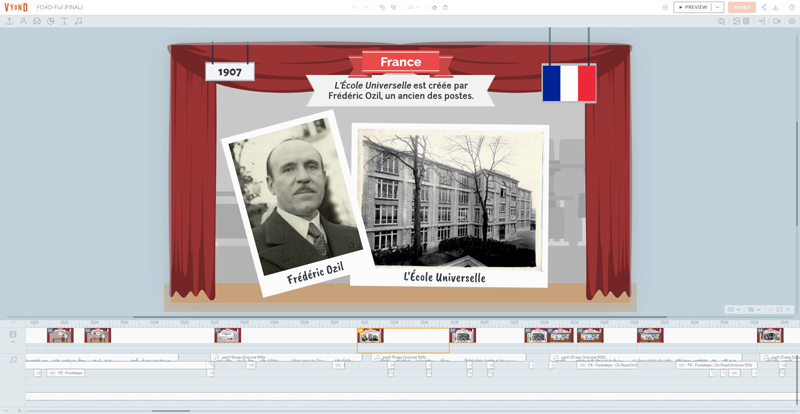Select part1-20.wav audio clip
This screenshot has width=800, height=414.
pyautogui.click(x=646, y=357)
